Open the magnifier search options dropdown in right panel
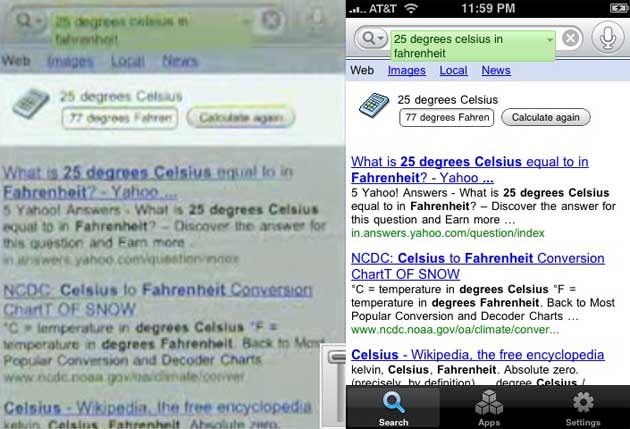Viewport: 630px width, 429px height. click(x=372, y=39)
